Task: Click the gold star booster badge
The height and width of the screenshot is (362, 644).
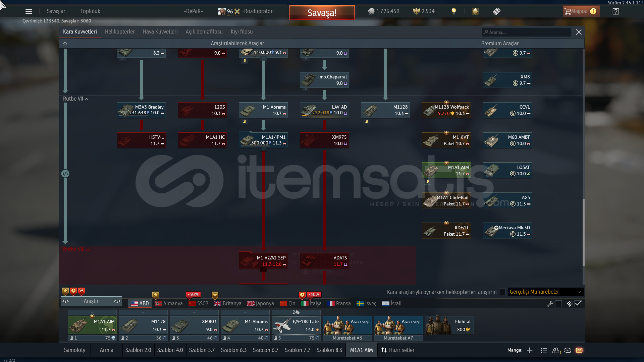Action: coord(65,291)
